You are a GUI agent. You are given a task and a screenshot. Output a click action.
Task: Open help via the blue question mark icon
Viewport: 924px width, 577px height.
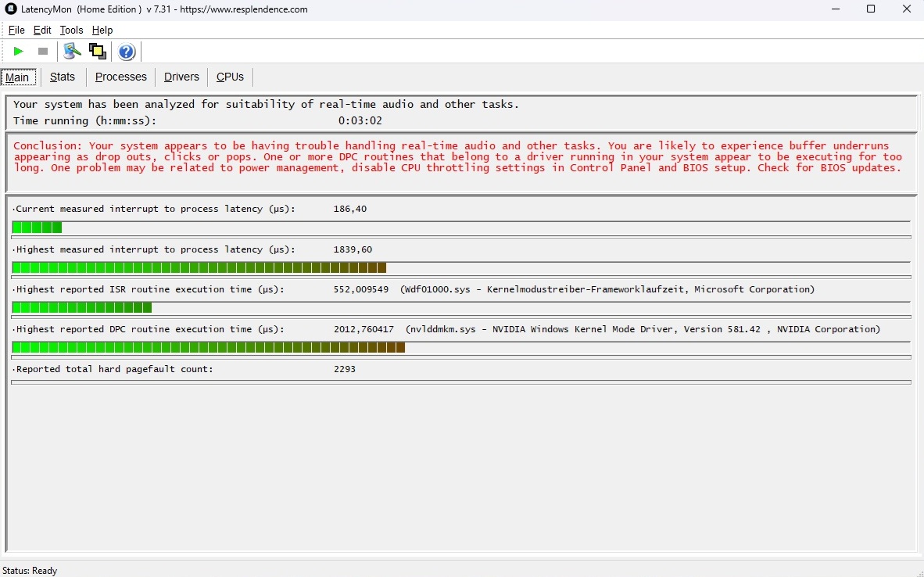pyautogui.click(x=127, y=52)
